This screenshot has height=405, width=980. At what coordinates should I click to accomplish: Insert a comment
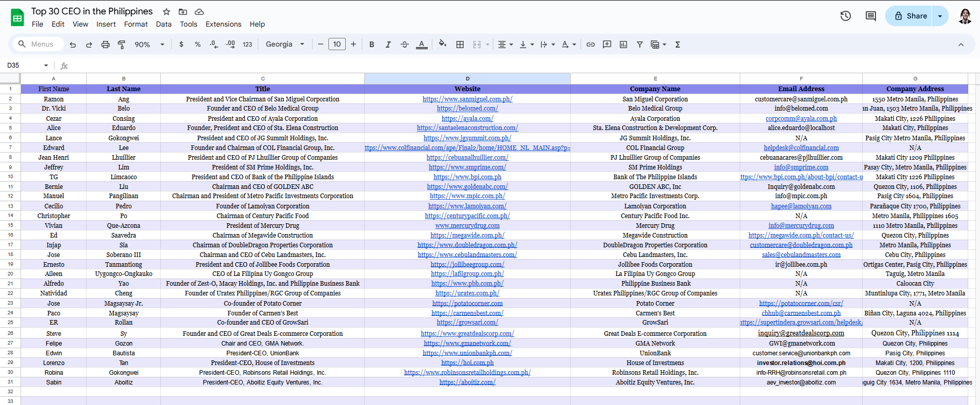click(607, 45)
